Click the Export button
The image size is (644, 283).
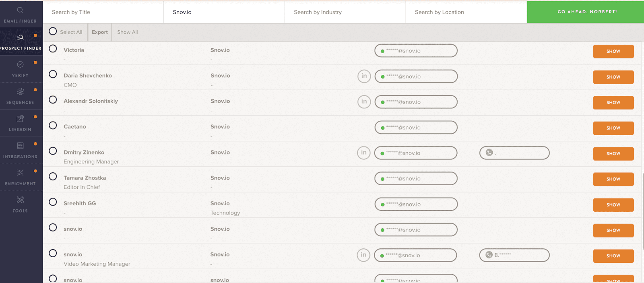[100, 32]
